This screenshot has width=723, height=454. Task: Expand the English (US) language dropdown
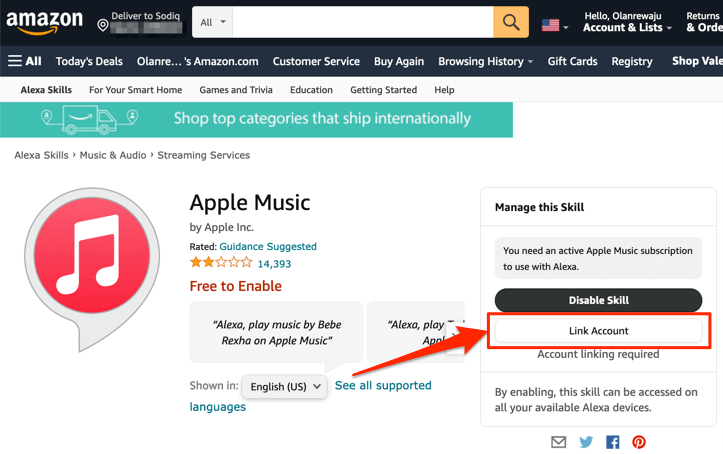285,386
